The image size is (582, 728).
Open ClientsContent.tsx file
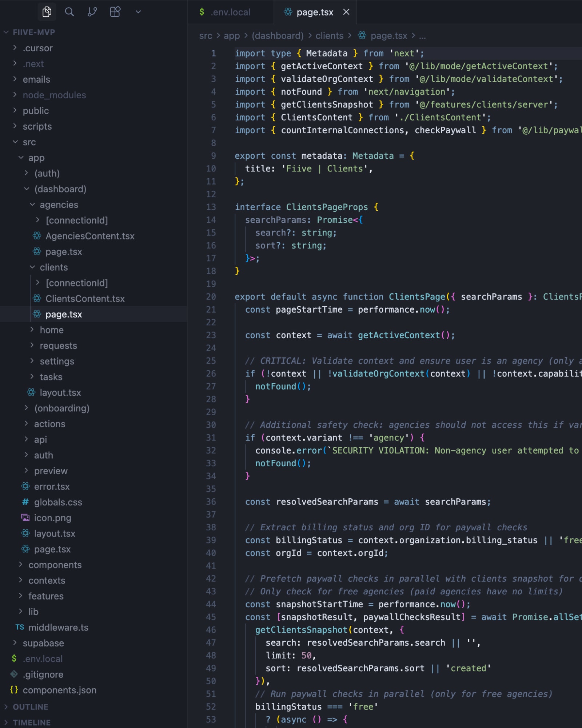coord(94,298)
